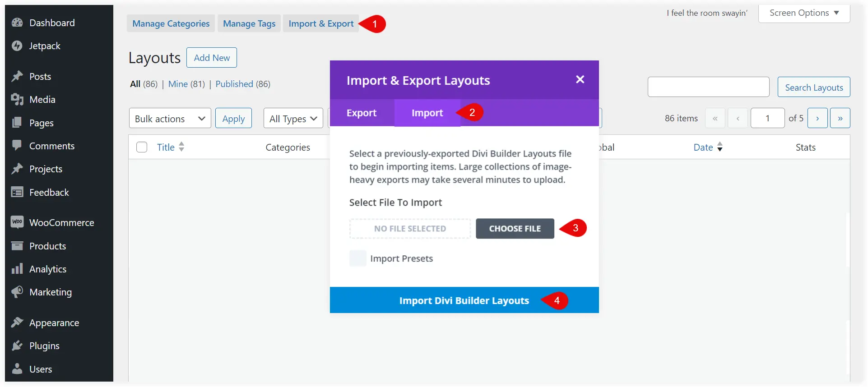Switch to the Export tab
The height and width of the screenshot is (387, 868).
point(362,113)
